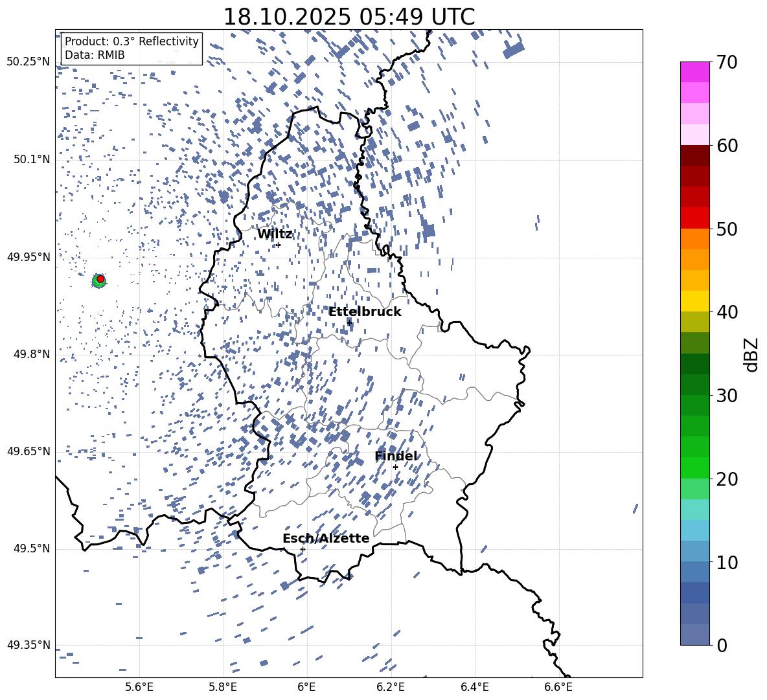Click the red 50 dBZ colorbar swatch
767x700 pixels.
pyautogui.click(x=694, y=218)
